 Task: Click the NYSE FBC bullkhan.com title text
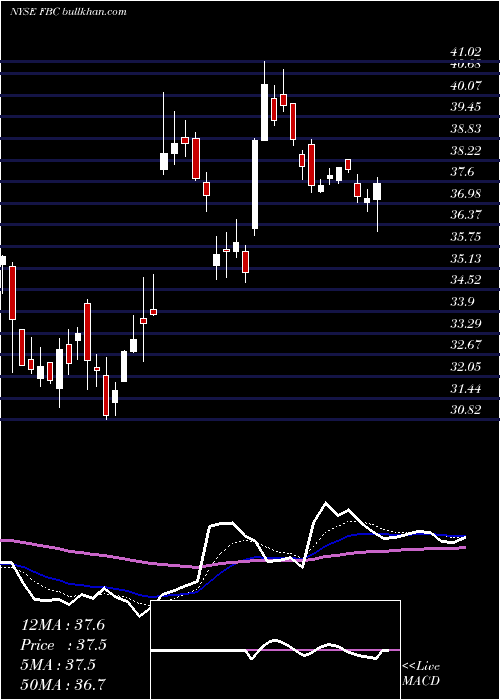point(68,12)
